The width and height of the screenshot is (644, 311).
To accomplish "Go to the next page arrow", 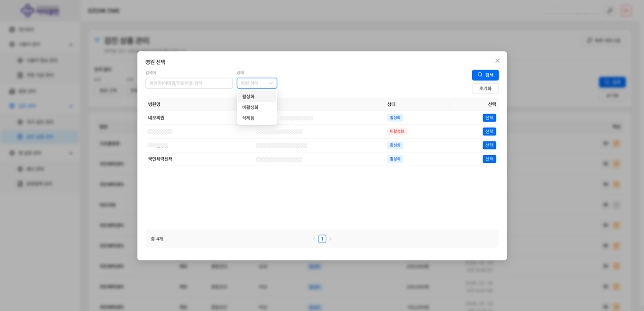I will 330,239.
